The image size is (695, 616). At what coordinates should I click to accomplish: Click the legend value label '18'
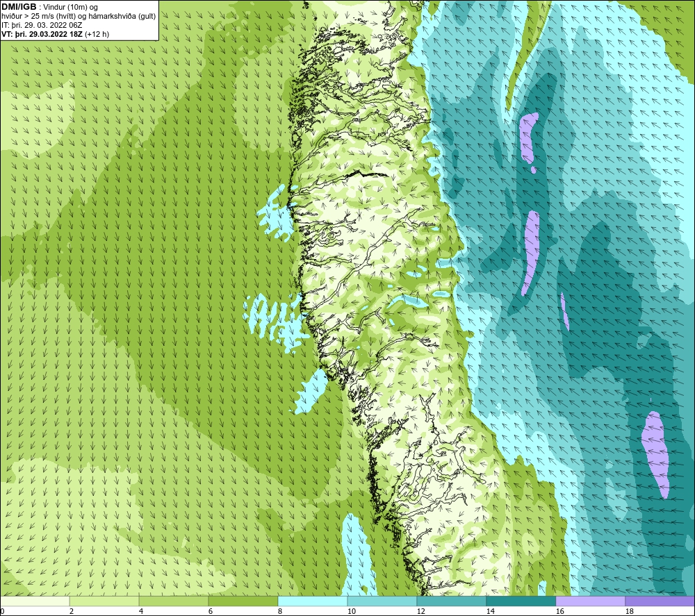click(x=629, y=612)
